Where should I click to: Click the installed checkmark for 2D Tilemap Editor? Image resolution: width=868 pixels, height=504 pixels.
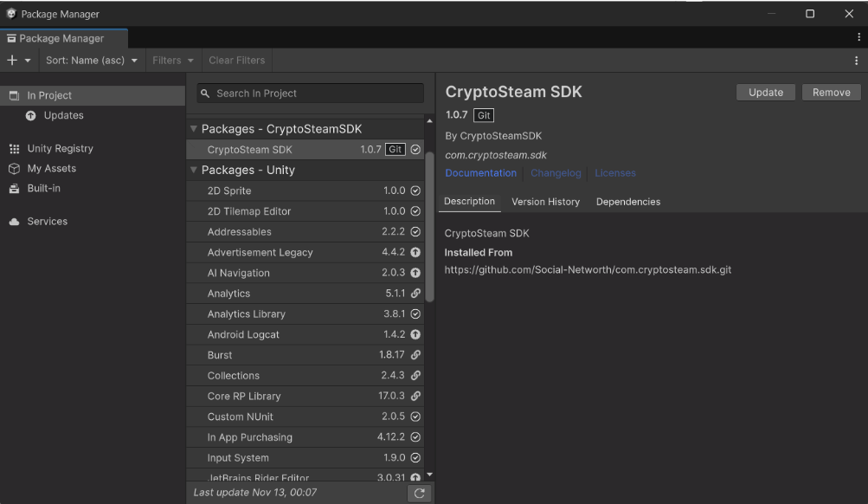(415, 211)
